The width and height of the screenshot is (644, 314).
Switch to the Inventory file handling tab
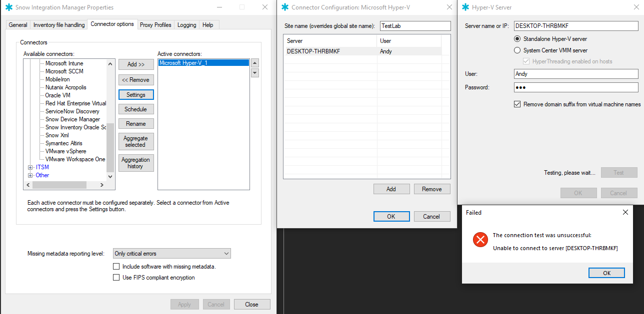tap(59, 25)
